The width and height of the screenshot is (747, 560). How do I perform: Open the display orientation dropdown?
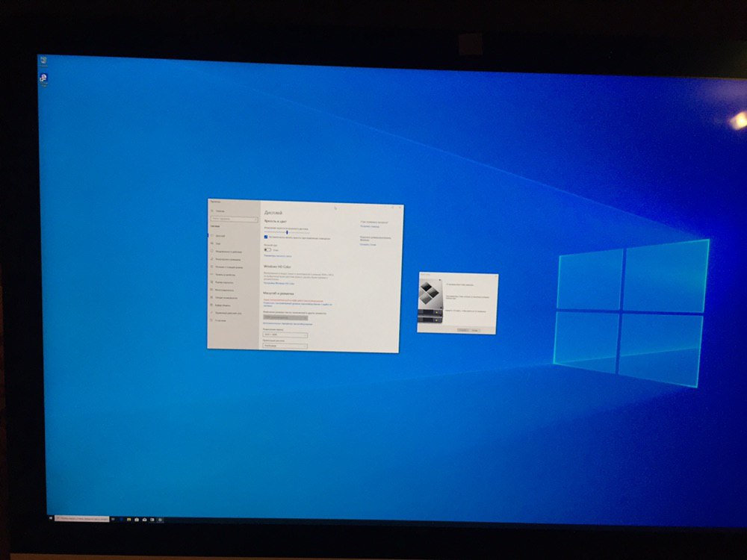[x=285, y=346]
